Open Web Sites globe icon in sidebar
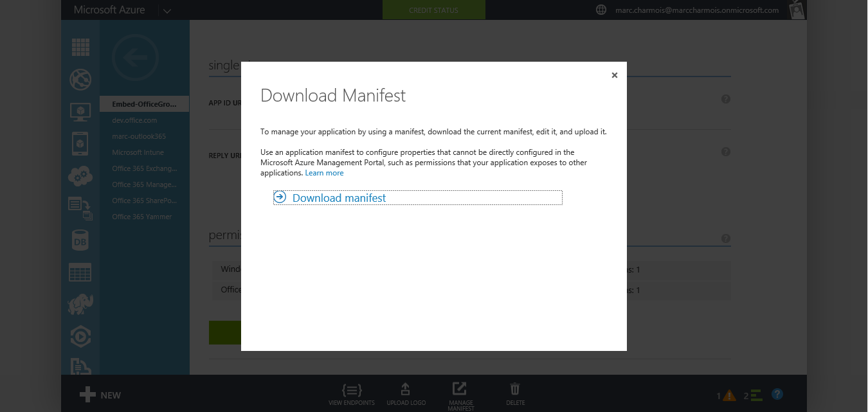 (x=80, y=80)
